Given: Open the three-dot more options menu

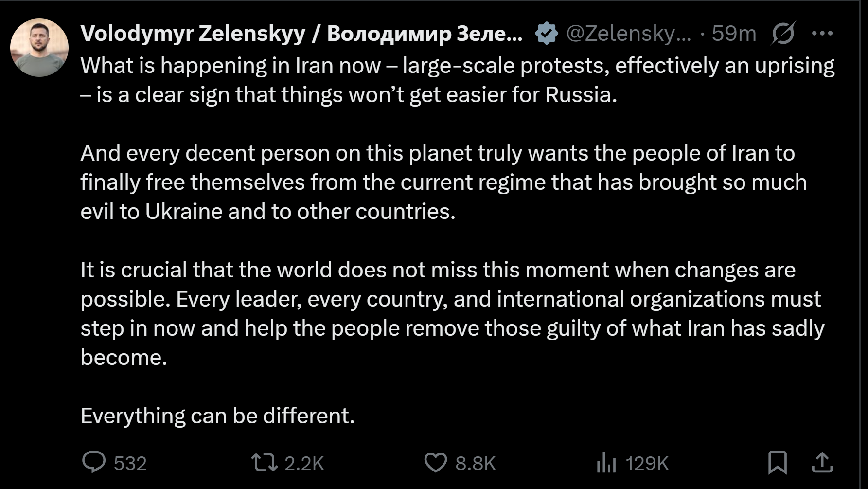Looking at the screenshot, I should [x=822, y=34].
